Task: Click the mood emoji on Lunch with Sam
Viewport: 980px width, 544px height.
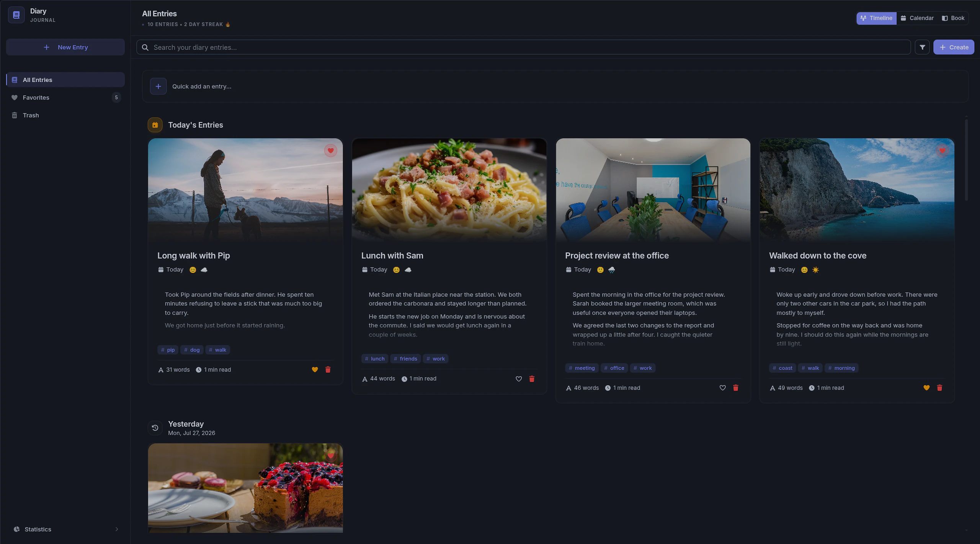Action: [396, 270]
